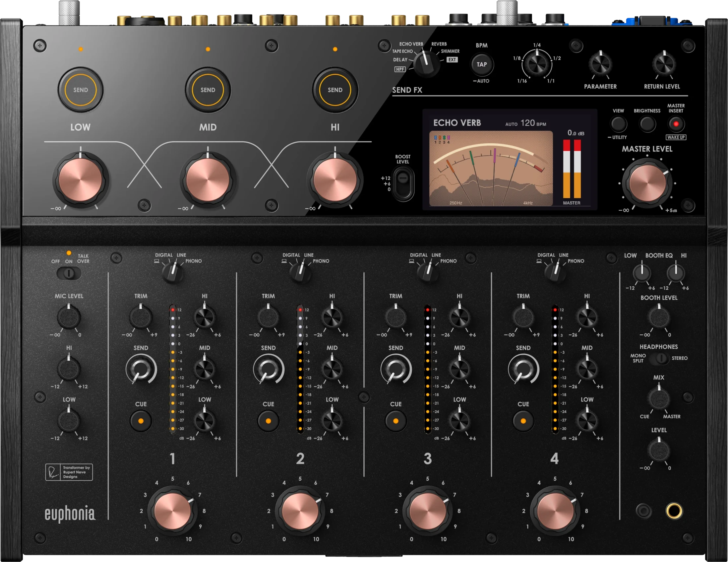Viewport: 728px width, 562px height.
Task: Click the RETURN LEVEL knob
Action: 664,64
